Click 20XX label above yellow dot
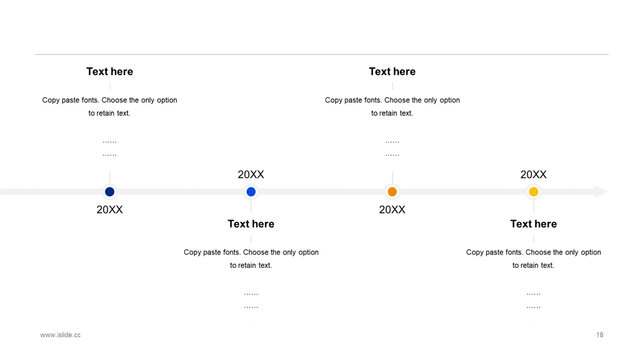 (534, 174)
